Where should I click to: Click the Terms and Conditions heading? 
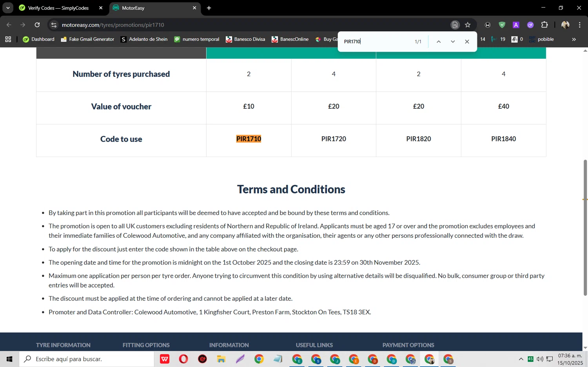click(x=291, y=189)
